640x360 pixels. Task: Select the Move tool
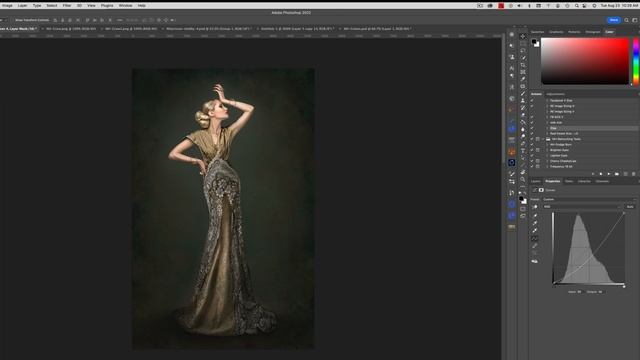tap(523, 36)
